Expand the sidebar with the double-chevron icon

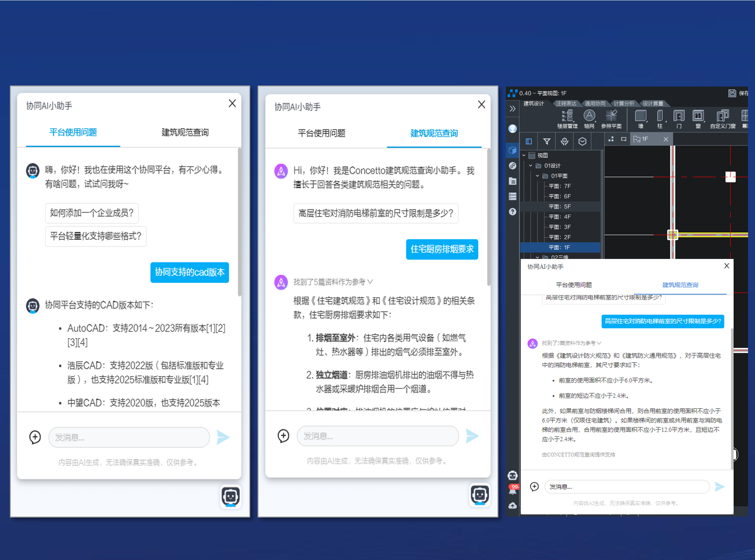(513, 108)
